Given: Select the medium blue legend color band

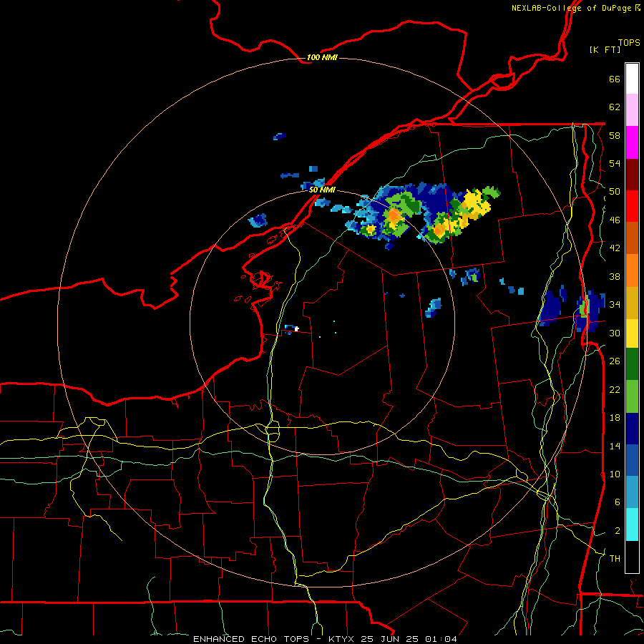Looking at the screenshot, I should coord(632,460).
